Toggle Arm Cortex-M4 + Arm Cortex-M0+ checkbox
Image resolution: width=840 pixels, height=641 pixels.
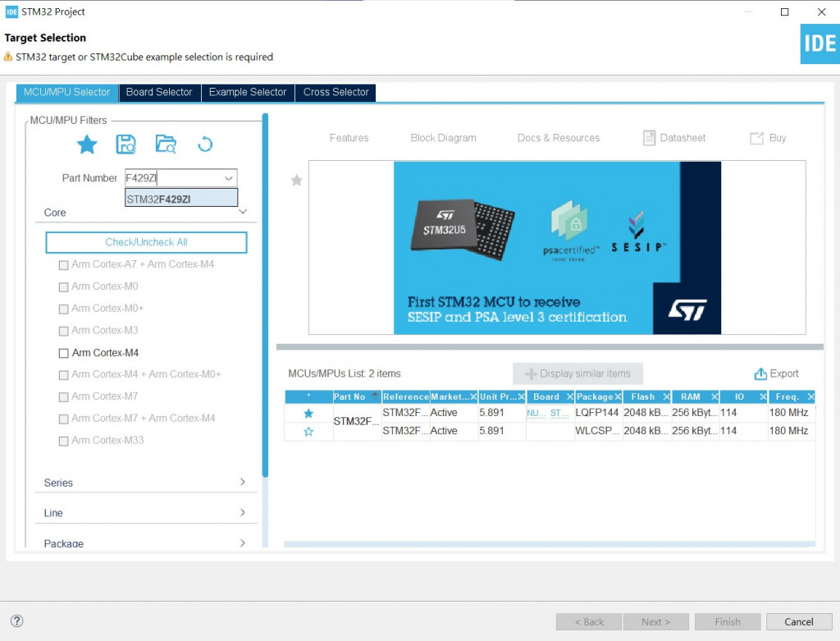tap(63, 374)
